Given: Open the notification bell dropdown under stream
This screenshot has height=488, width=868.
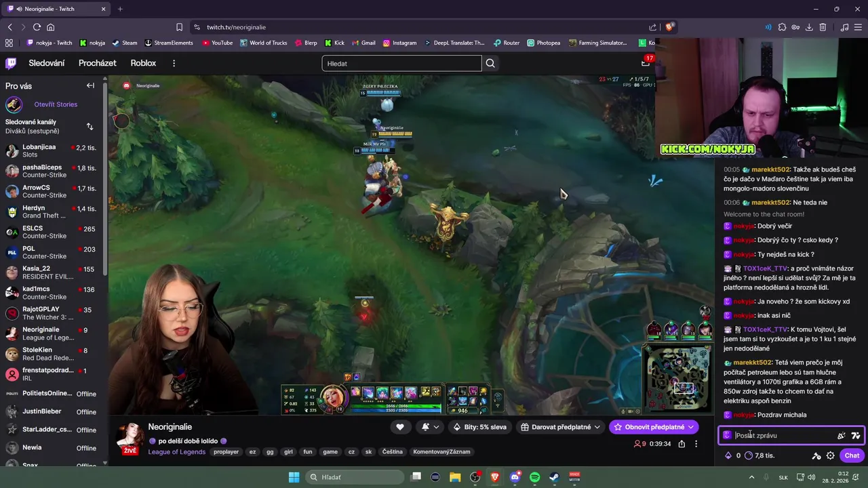Looking at the screenshot, I should coord(430,427).
